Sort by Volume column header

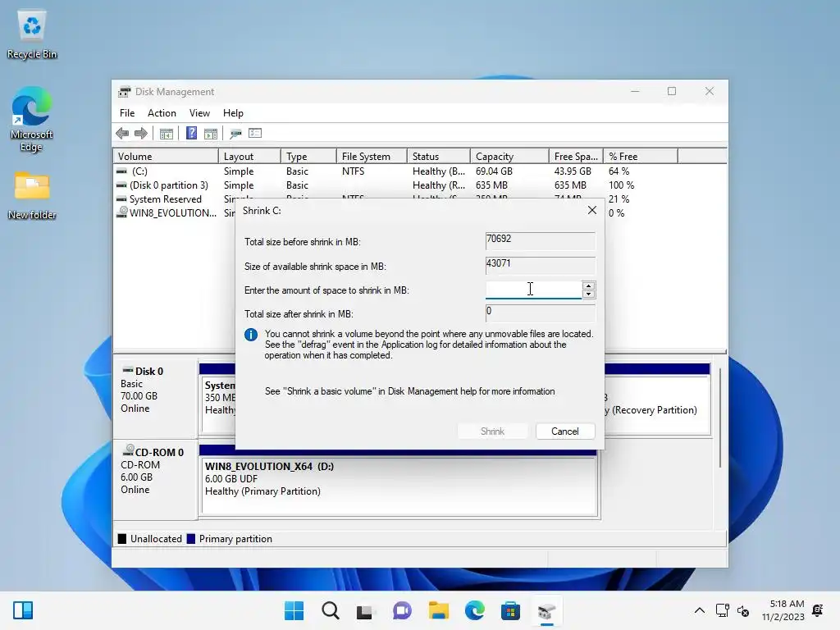[x=166, y=157]
